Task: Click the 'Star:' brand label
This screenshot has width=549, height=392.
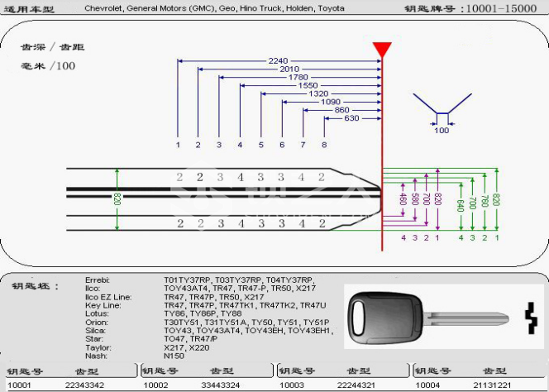Action: 94,339
